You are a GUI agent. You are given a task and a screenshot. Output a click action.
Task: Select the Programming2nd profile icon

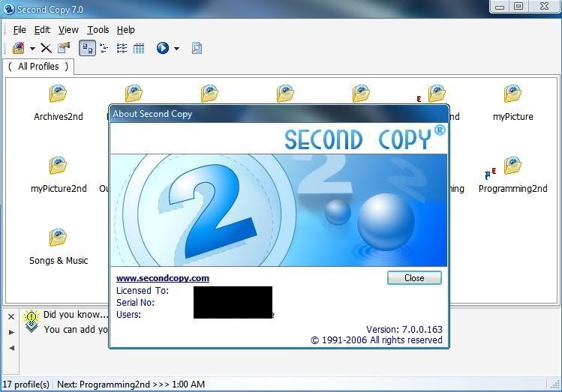[x=512, y=166]
